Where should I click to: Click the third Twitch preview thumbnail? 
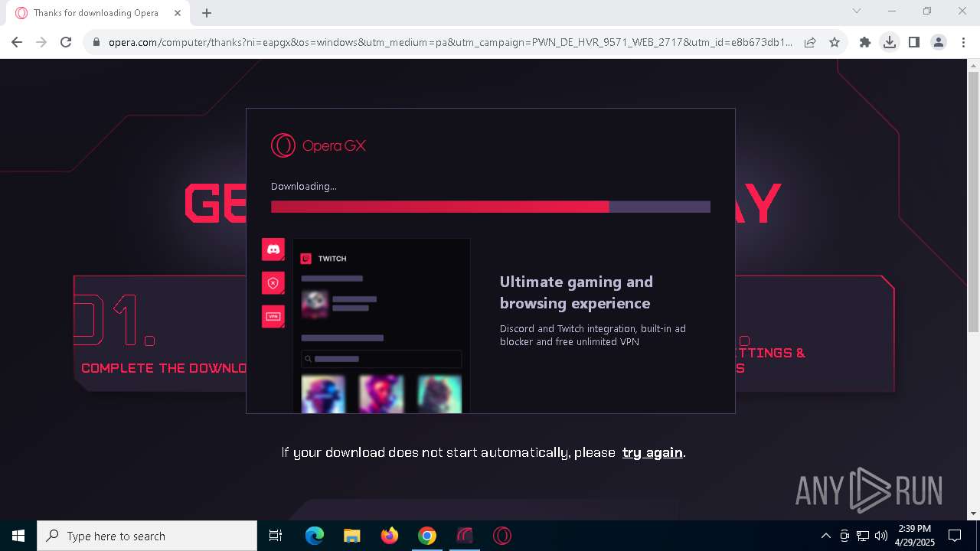coord(439,393)
